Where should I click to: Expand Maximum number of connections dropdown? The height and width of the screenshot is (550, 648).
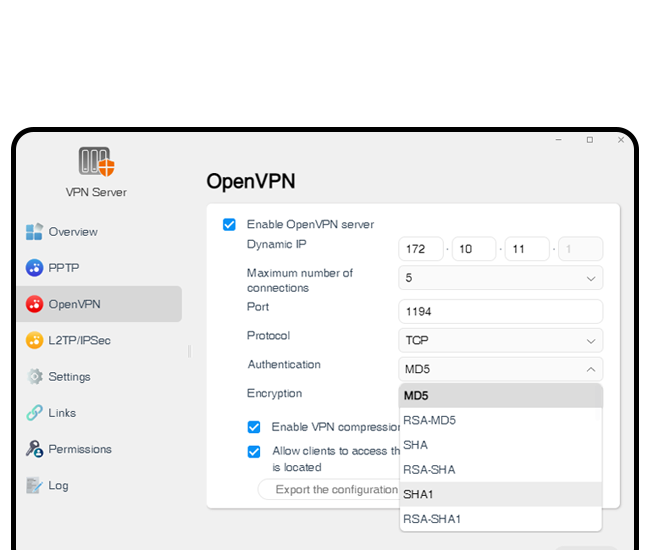click(x=500, y=277)
